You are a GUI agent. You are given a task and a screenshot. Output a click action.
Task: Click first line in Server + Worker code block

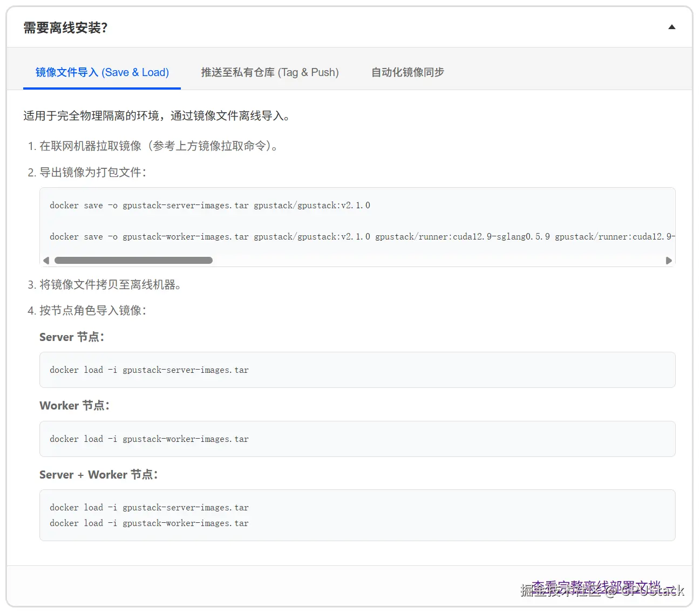(x=149, y=507)
